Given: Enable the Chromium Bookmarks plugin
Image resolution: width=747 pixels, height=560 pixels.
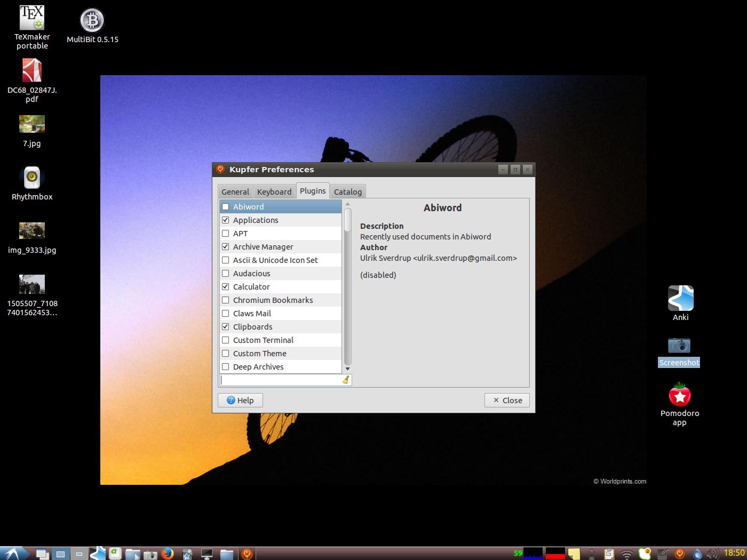Looking at the screenshot, I should click(x=226, y=300).
